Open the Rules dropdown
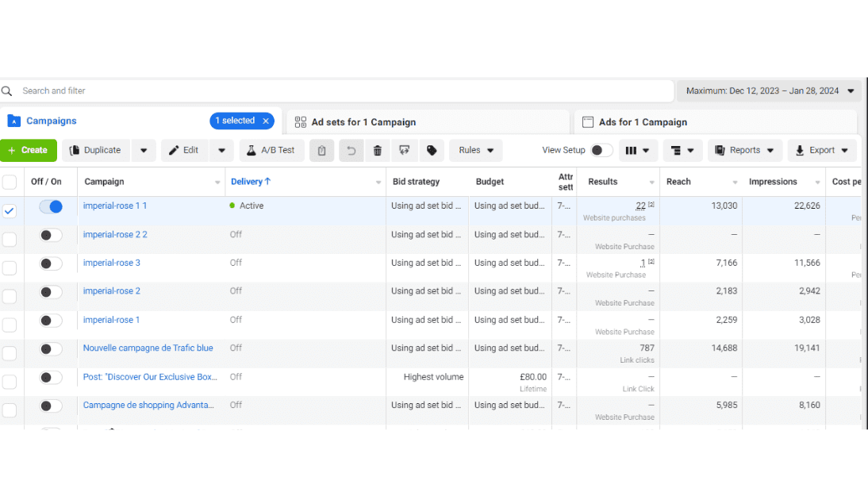 click(x=476, y=151)
